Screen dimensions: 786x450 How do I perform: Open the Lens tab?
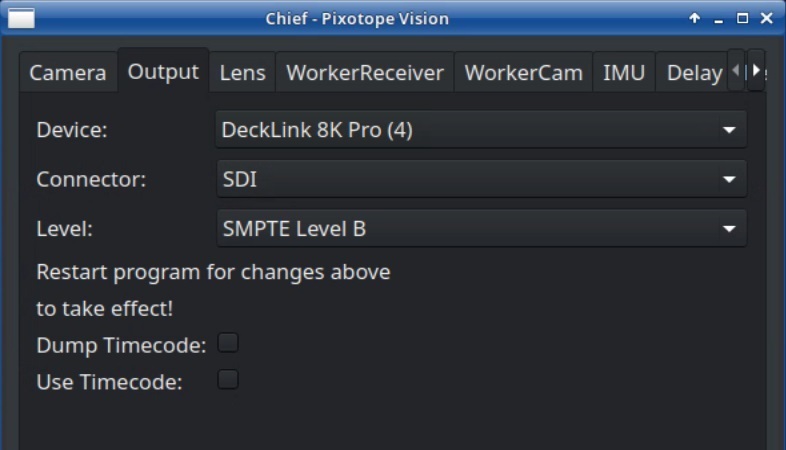tap(242, 73)
